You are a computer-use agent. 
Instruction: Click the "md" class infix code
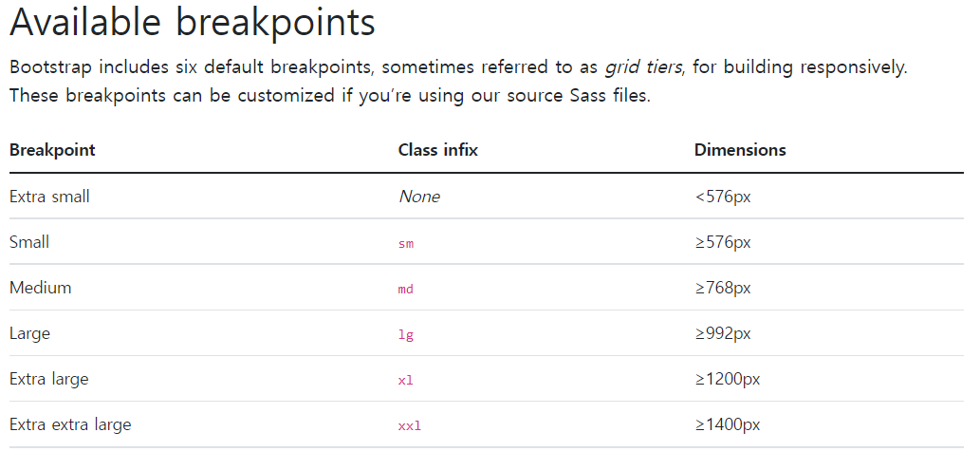[x=406, y=289]
